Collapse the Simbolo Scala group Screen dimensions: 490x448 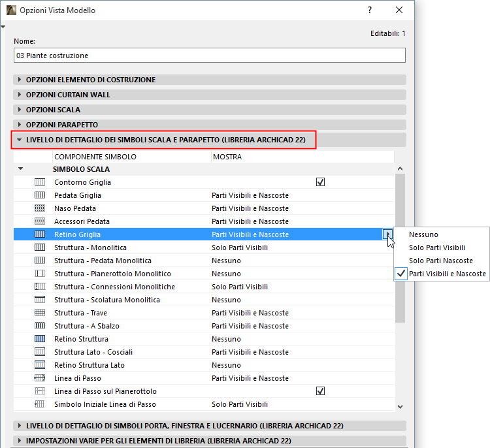pyautogui.click(x=21, y=168)
